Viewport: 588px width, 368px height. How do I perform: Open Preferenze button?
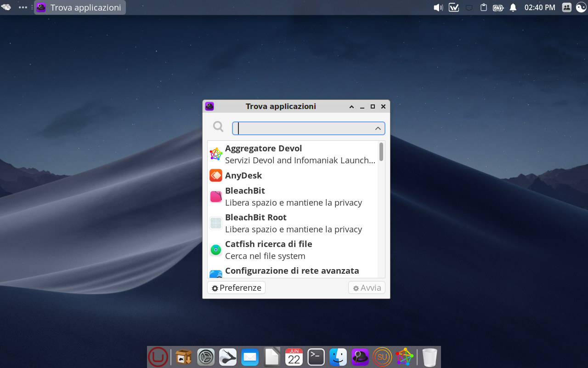click(236, 287)
